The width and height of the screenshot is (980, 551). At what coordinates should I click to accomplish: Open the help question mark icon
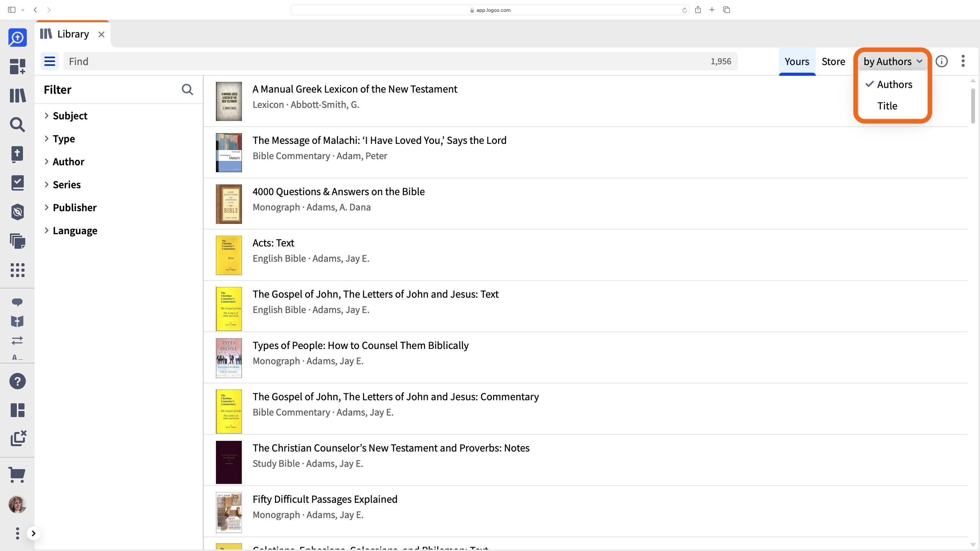point(18,381)
